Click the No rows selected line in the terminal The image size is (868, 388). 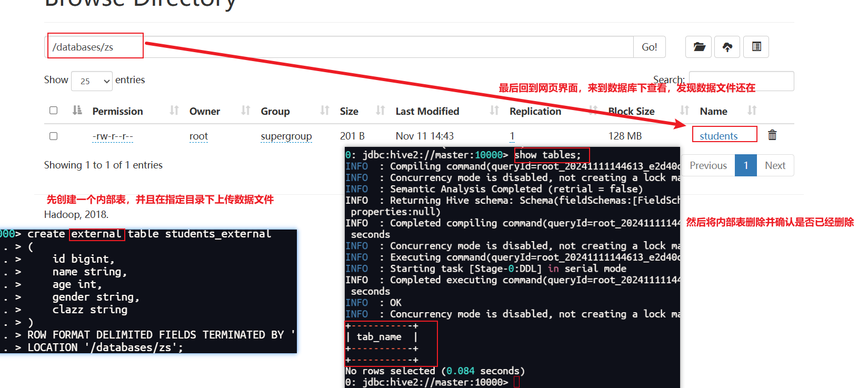click(x=435, y=371)
